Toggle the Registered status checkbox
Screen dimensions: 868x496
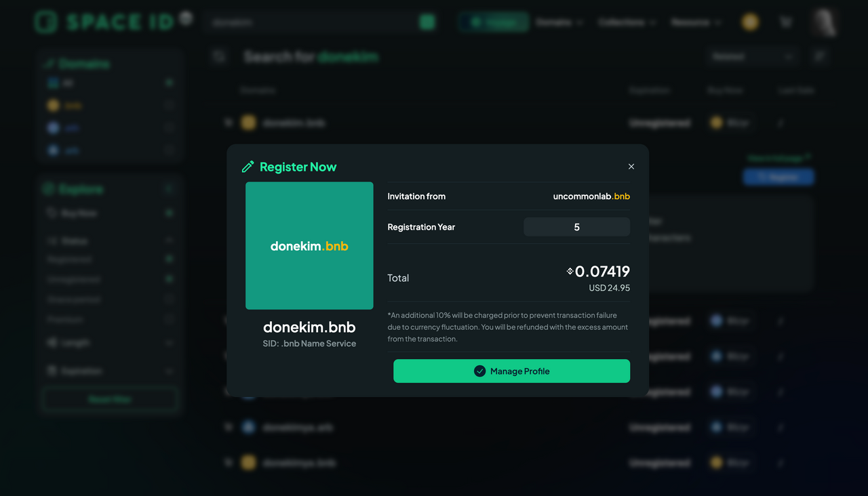click(170, 259)
